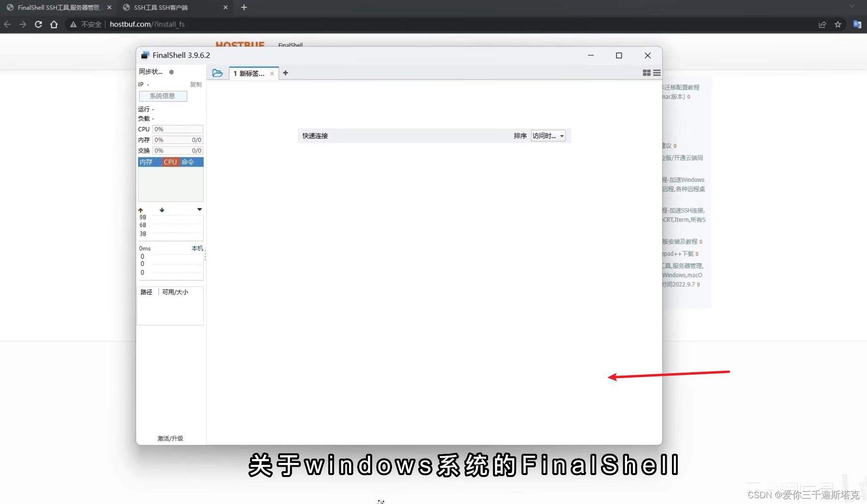Open the connection manager folder icon
The height and width of the screenshot is (504, 867).
pos(218,73)
